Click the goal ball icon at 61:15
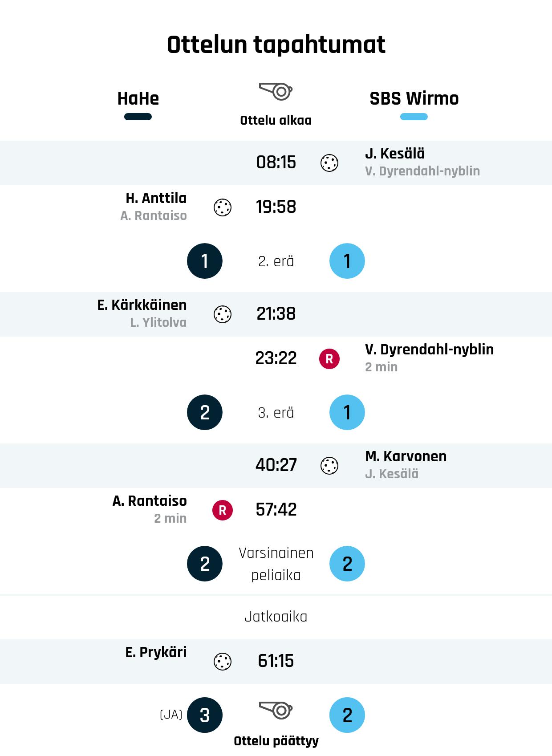552x756 pixels. [223, 662]
